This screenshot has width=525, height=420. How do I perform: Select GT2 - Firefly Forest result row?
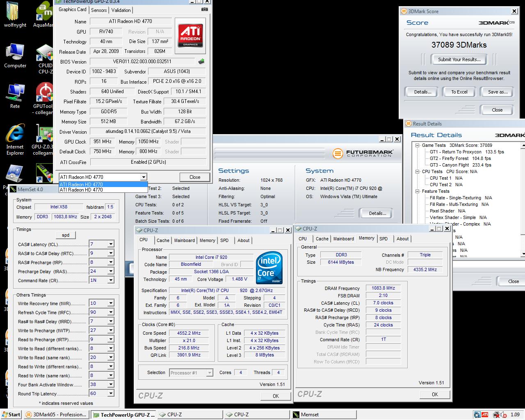pos(460,158)
